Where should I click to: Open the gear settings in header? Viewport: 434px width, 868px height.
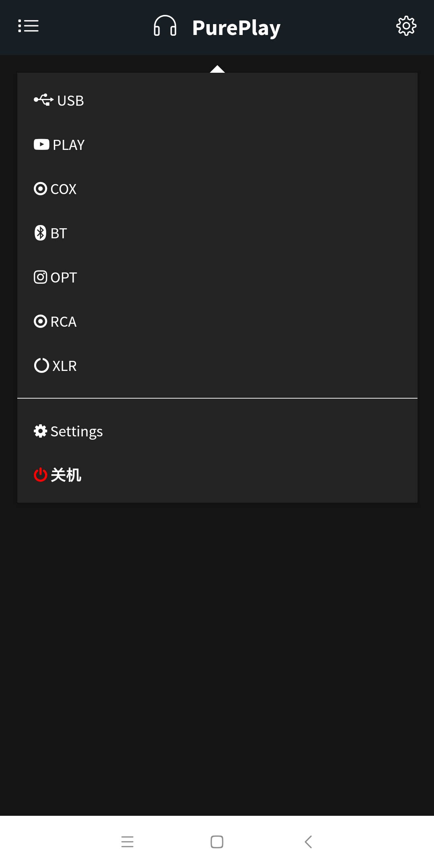coord(406,26)
